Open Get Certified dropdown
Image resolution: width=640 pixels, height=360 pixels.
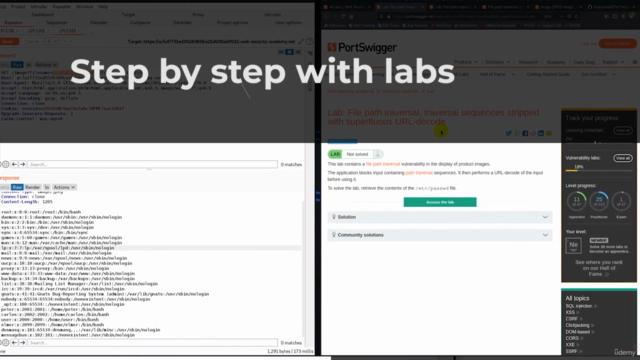pos(598,74)
